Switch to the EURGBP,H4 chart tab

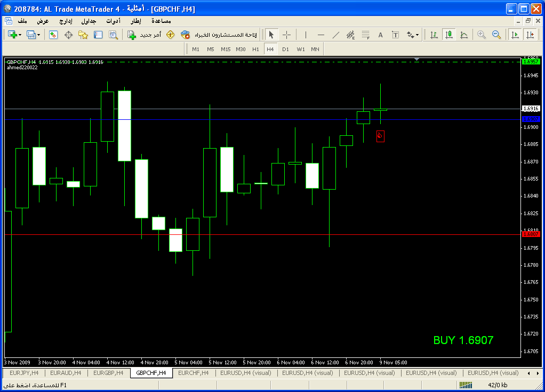pos(108,373)
